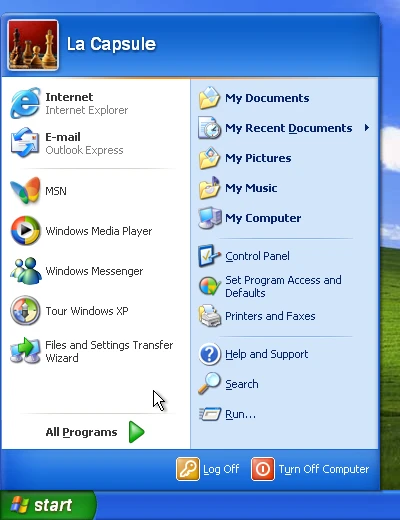Expand the My Recent Documents submenu arrow

click(367, 128)
